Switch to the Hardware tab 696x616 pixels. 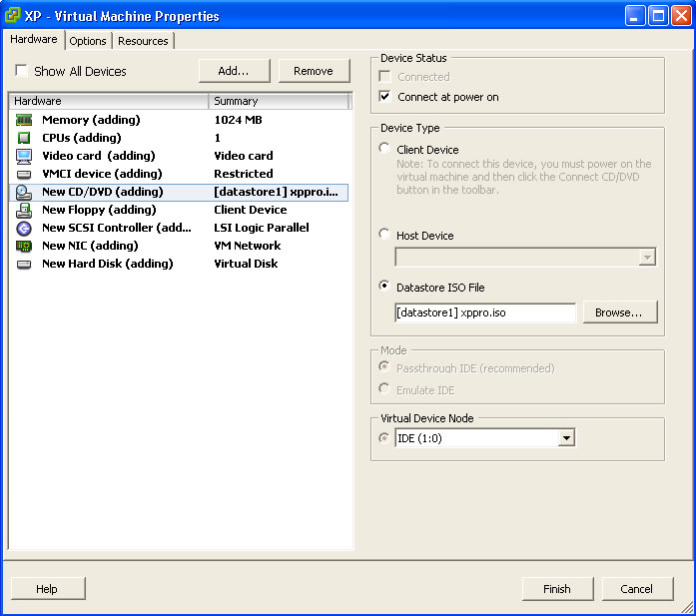(x=34, y=40)
